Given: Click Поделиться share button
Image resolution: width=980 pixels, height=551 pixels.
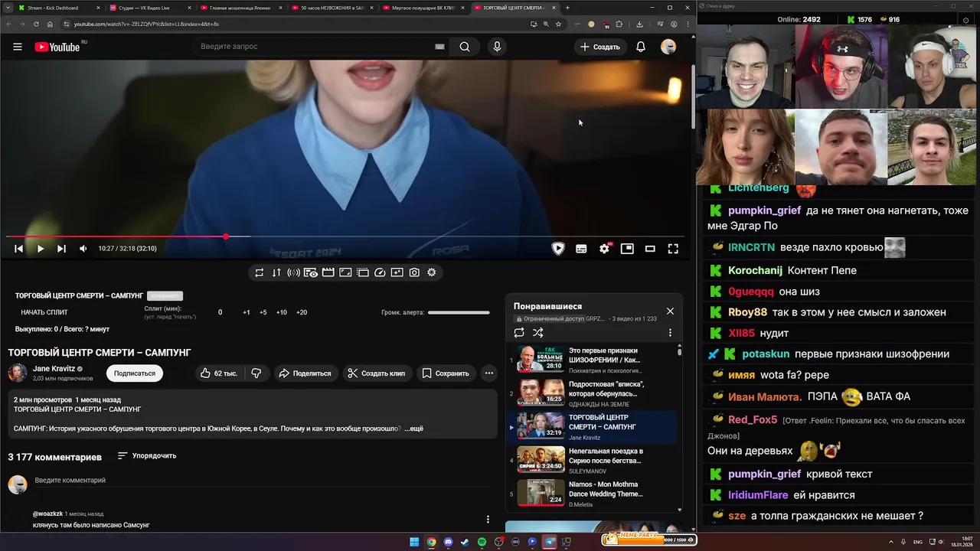Looking at the screenshot, I should [x=305, y=373].
